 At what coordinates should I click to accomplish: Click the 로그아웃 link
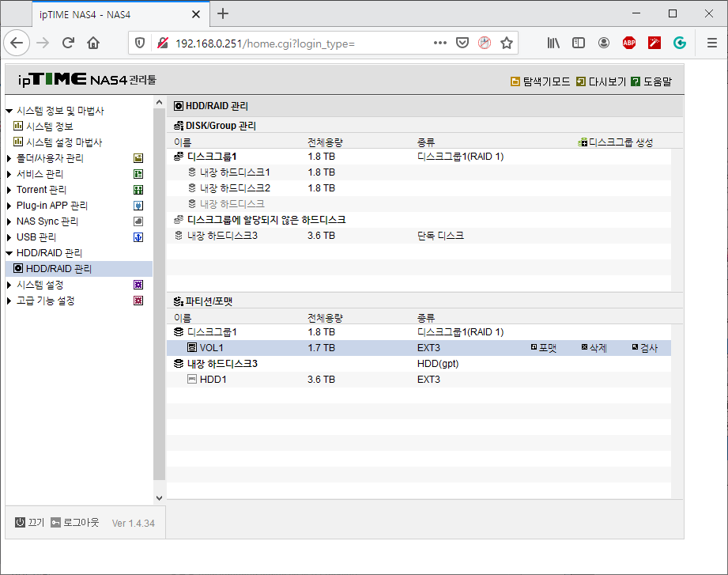[x=81, y=523]
